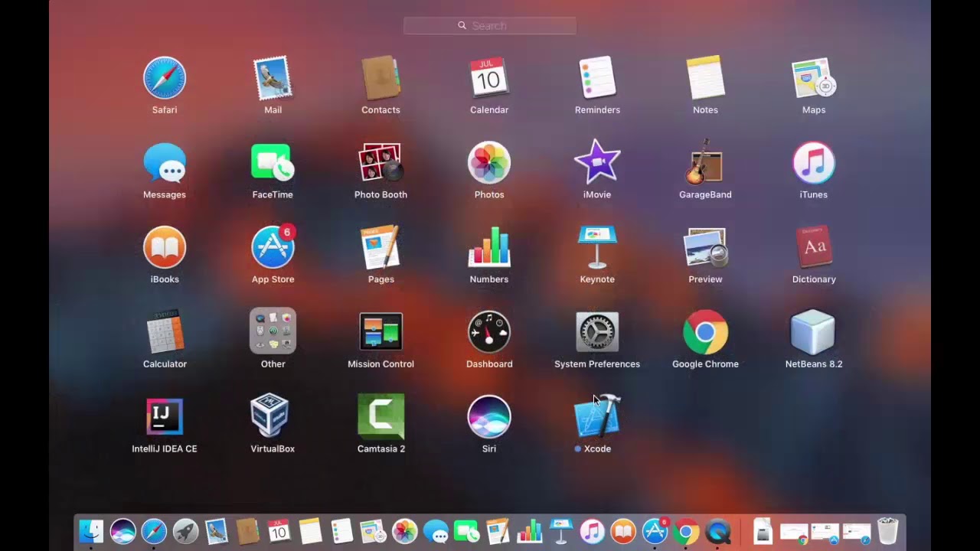Open Pages from the Dock
The width and height of the screenshot is (980, 551).
tap(498, 531)
